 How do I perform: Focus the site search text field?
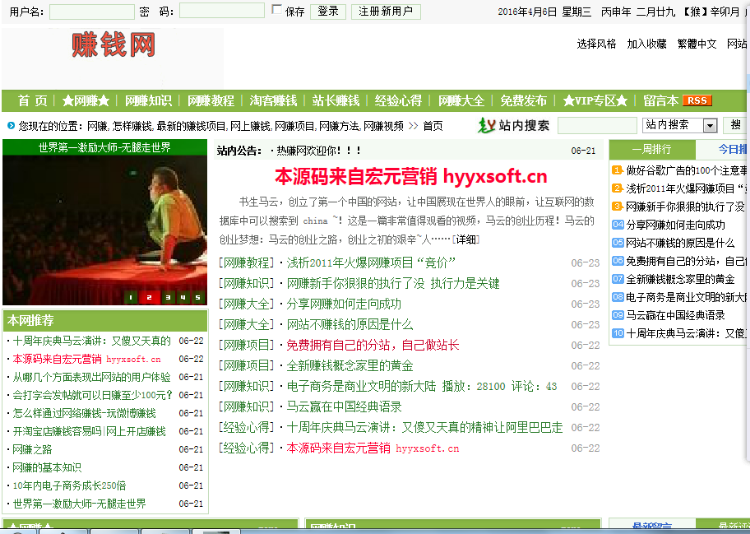[x=597, y=125]
